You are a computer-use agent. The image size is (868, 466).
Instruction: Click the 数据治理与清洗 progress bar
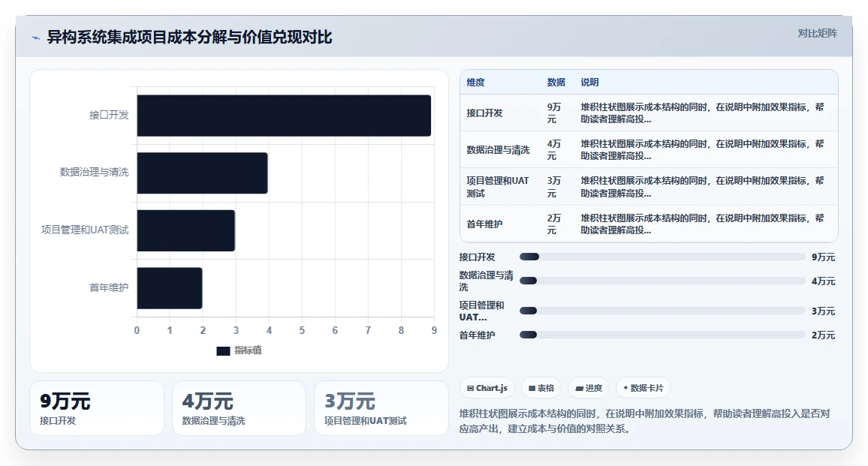[x=662, y=281]
